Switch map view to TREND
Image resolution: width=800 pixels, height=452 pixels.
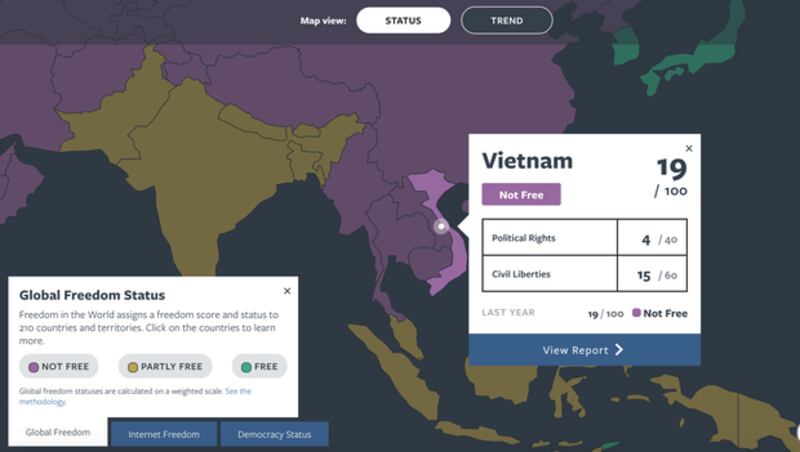[507, 20]
